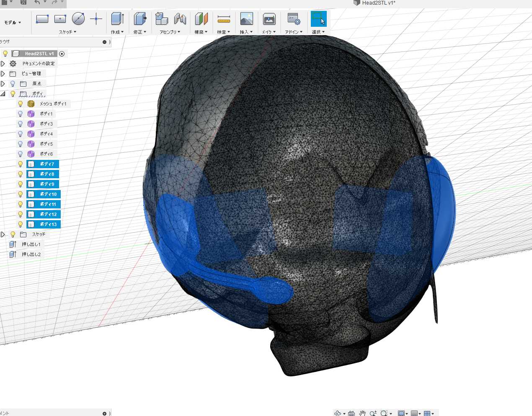Image resolution: width=532 pixels, height=416 pixels.
Task: Click the insert image icon above 挿入
Action: (x=246, y=19)
